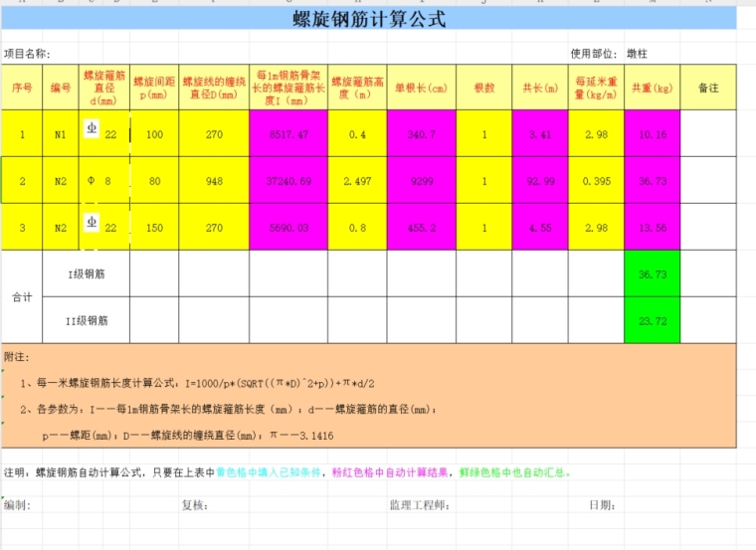756x550 pixels.
Task: Select the 项目名称 label cell
Action: tap(27, 54)
